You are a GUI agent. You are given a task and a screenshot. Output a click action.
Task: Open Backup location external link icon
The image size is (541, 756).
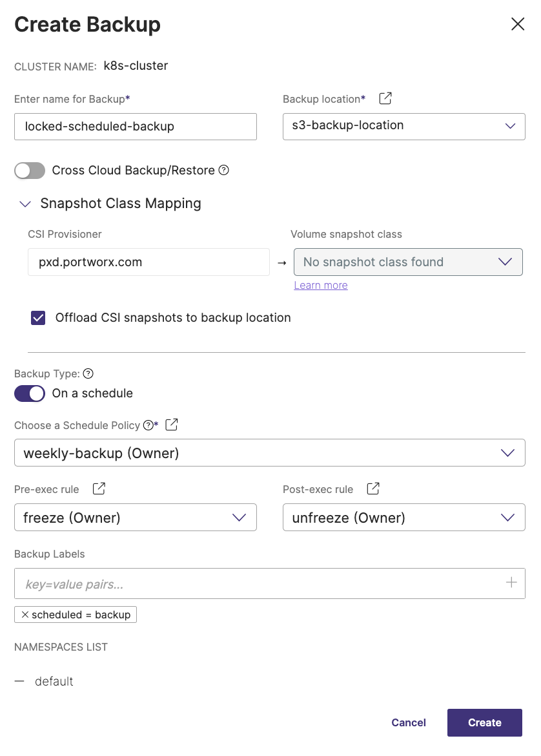coord(385,99)
